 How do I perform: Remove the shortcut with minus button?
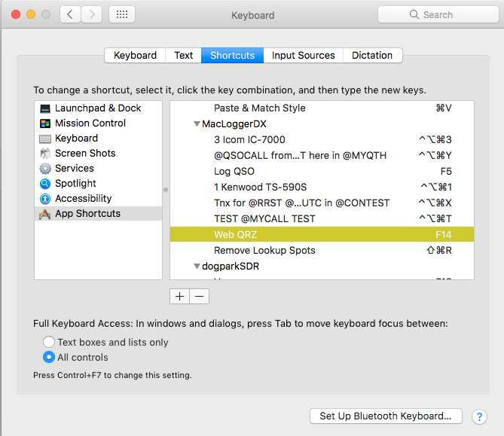point(199,297)
